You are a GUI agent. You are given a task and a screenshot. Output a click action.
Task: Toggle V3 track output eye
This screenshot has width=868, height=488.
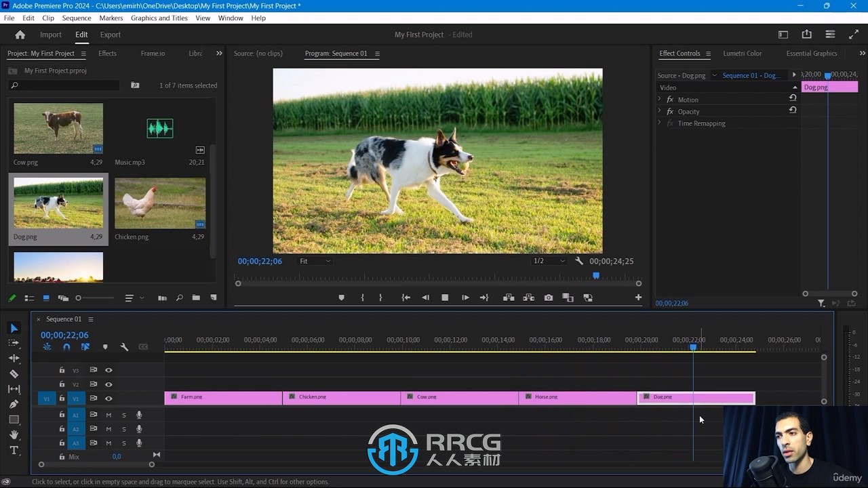(x=108, y=370)
